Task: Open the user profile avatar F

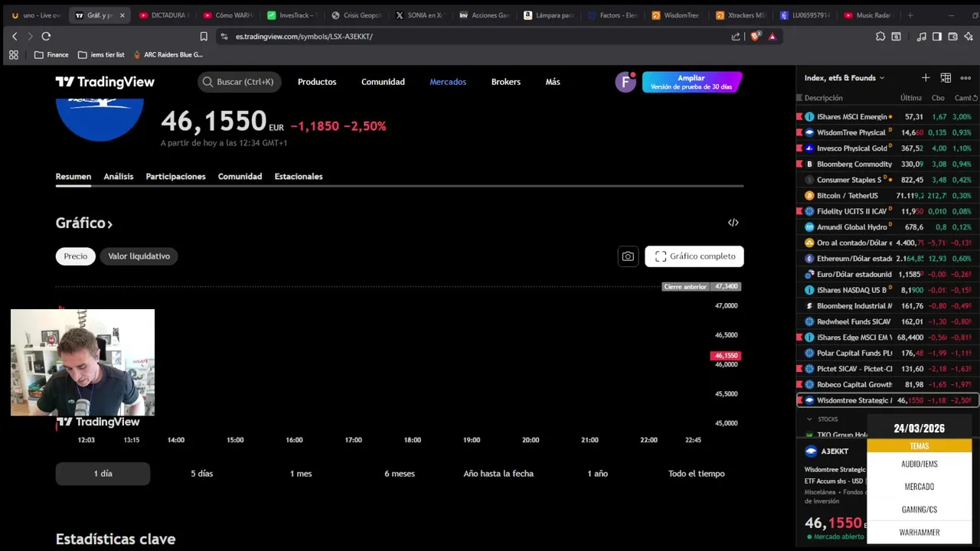Action: tap(626, 82)
